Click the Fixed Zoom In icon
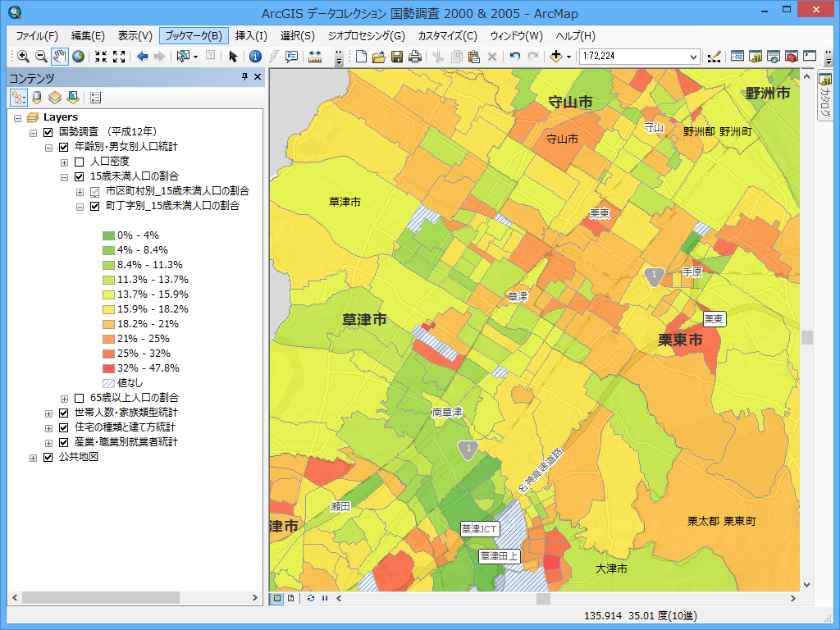 (100, 57)
